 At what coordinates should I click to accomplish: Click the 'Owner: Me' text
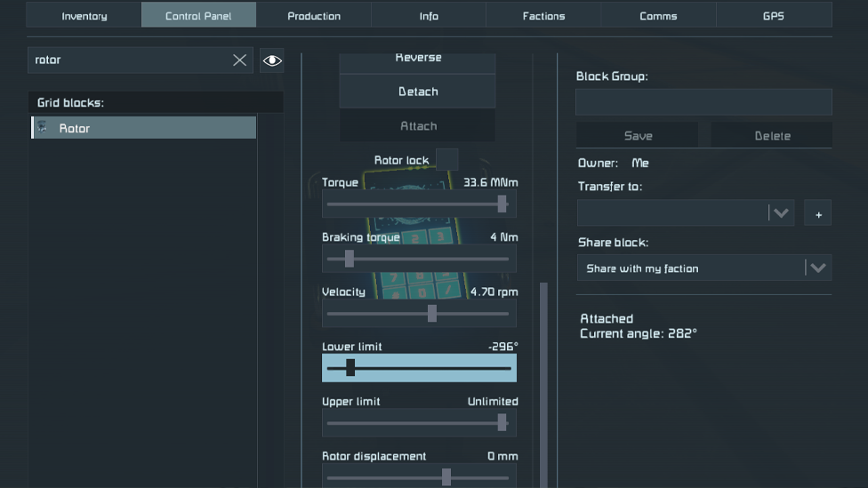tap(614, 163)
